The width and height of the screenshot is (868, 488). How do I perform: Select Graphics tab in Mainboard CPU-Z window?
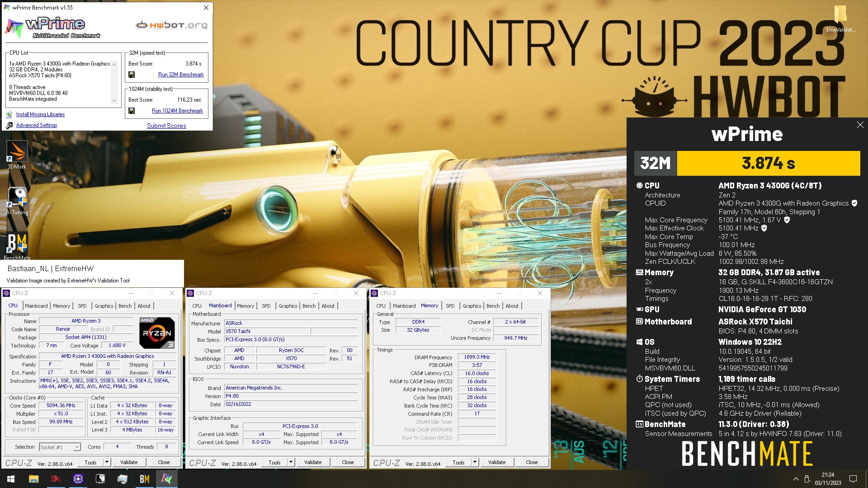tap(288, 306)
